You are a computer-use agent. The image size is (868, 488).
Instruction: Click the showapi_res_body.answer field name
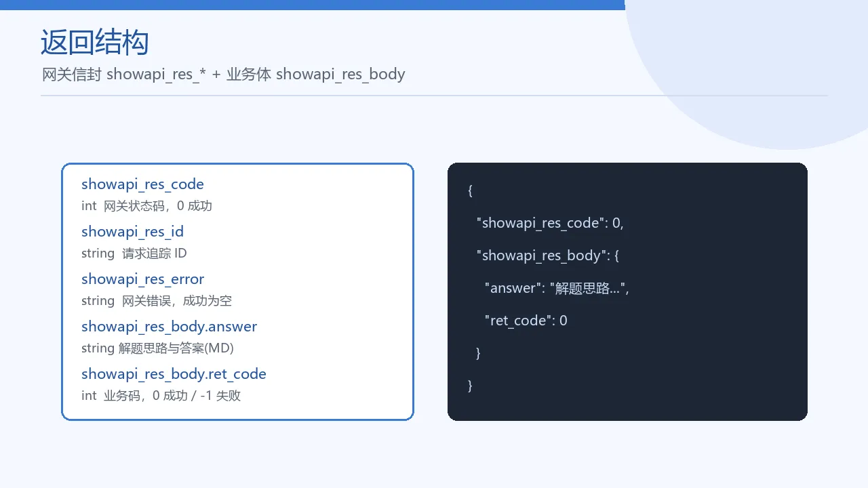pyautogui.click(x=169, y=327)
